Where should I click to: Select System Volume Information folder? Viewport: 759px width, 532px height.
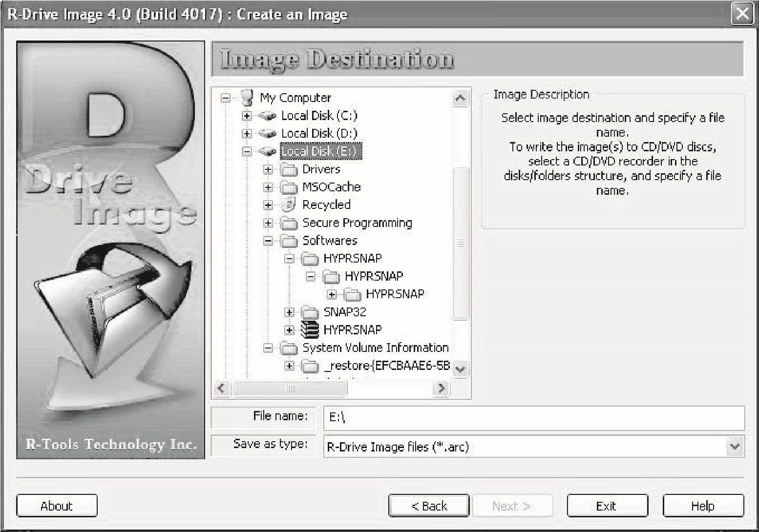tap(375, 348)
